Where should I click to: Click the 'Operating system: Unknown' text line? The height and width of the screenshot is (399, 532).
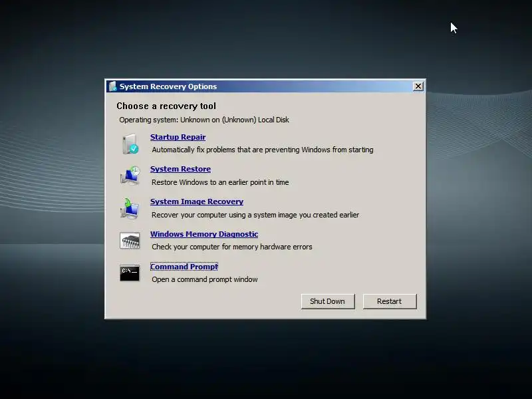coord(204,120)
